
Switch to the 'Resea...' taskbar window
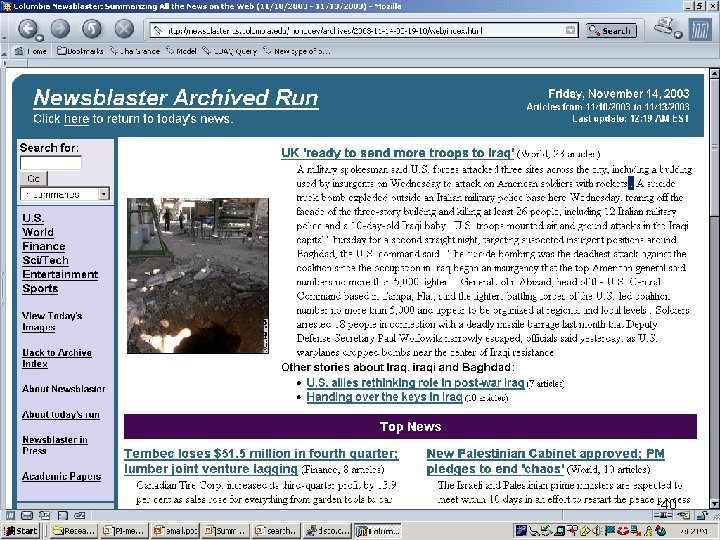pyautogui.click(x=74, y=531)
